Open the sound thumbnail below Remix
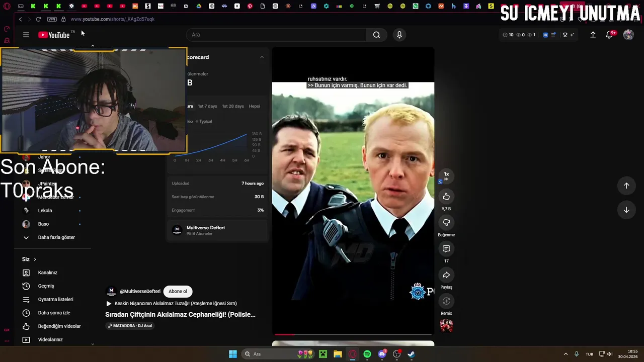The image size is (644, 362). click(x=446, y=325)
